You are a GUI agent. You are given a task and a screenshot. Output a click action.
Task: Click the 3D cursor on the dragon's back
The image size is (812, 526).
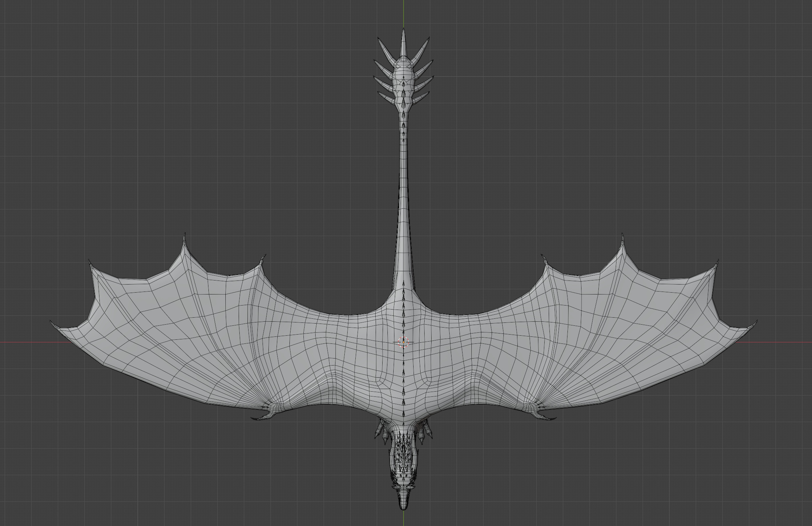pyautogui.click(x=404, y=342)
